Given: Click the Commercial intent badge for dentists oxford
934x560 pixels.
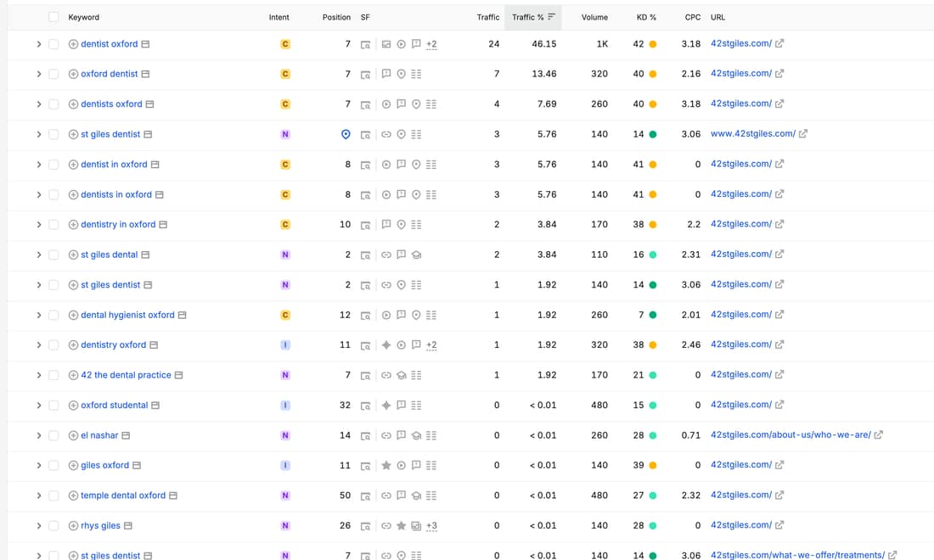Looking at the screenshot, I should coord(285,104).
